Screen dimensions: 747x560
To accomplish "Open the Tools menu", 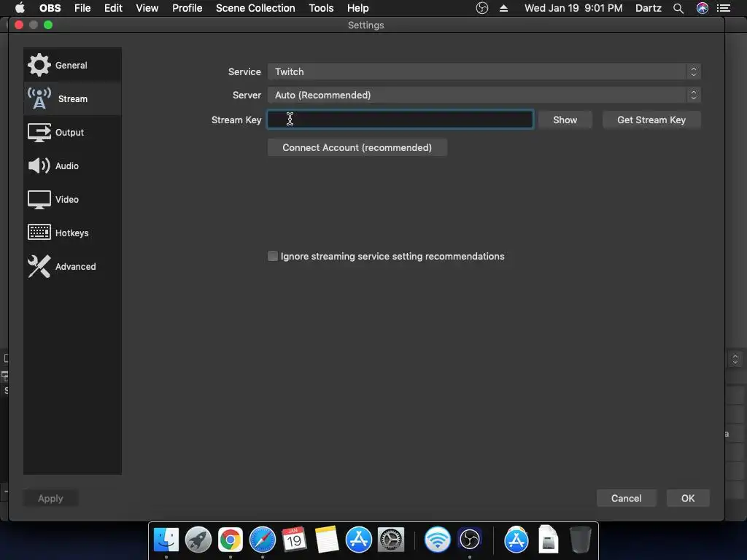I will pyautogui.click(x=321, y=8).
